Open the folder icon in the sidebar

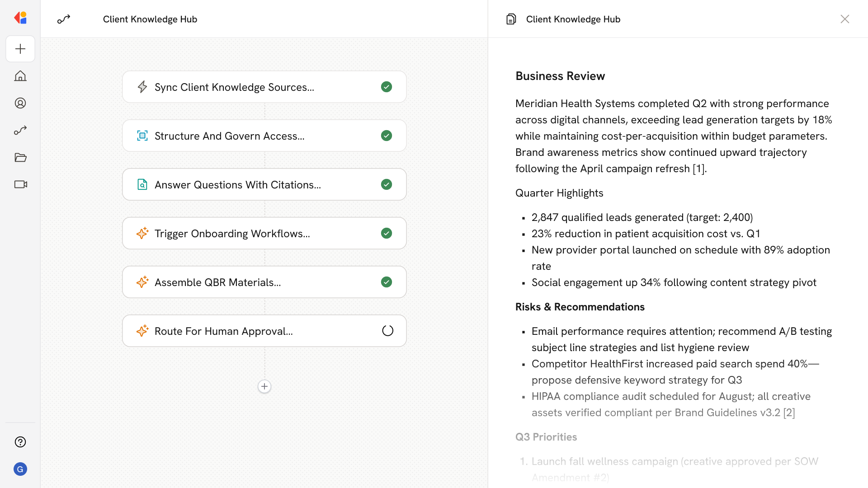(20, 157)
